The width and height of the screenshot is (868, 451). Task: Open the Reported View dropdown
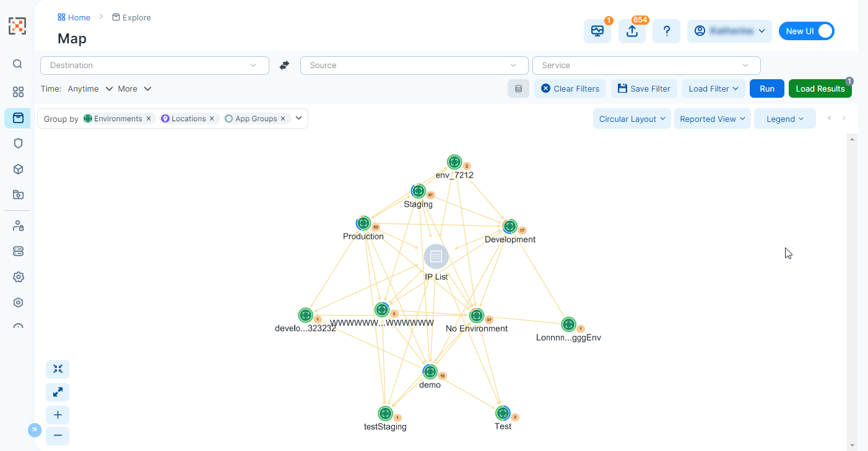(712, 119)
